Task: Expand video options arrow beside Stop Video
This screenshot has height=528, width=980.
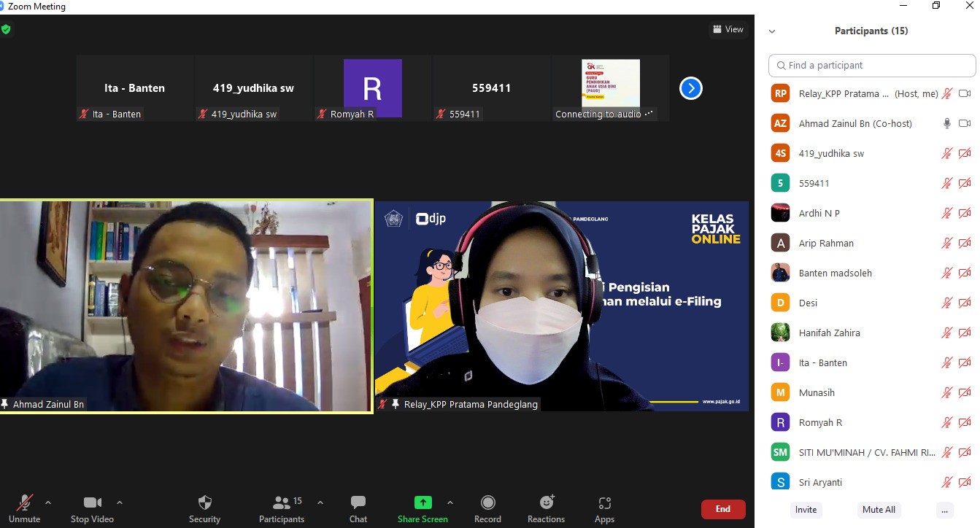Action: (x=120, y=502)
